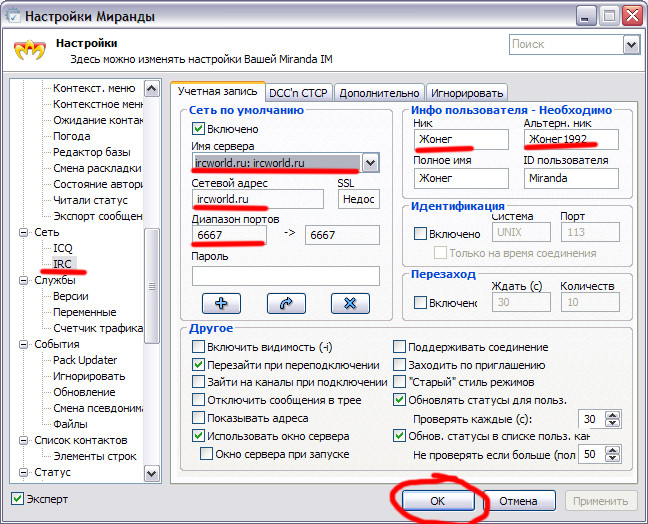Viewport: 648px width, 524px height.
Task: Select ICQ in the settings tree
Action: [x=63, y=248]
